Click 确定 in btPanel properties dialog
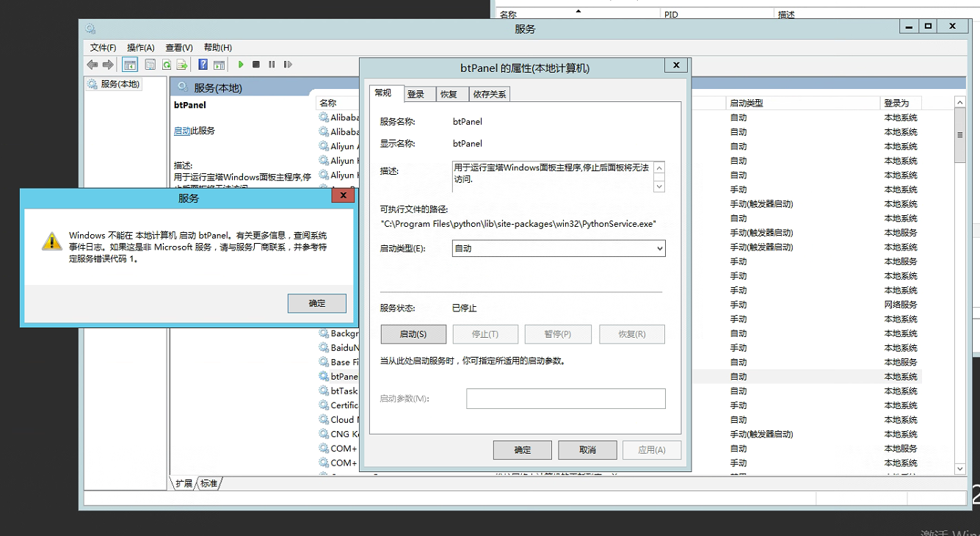This screenshot has height=536, width=980. tap(523, 450)
